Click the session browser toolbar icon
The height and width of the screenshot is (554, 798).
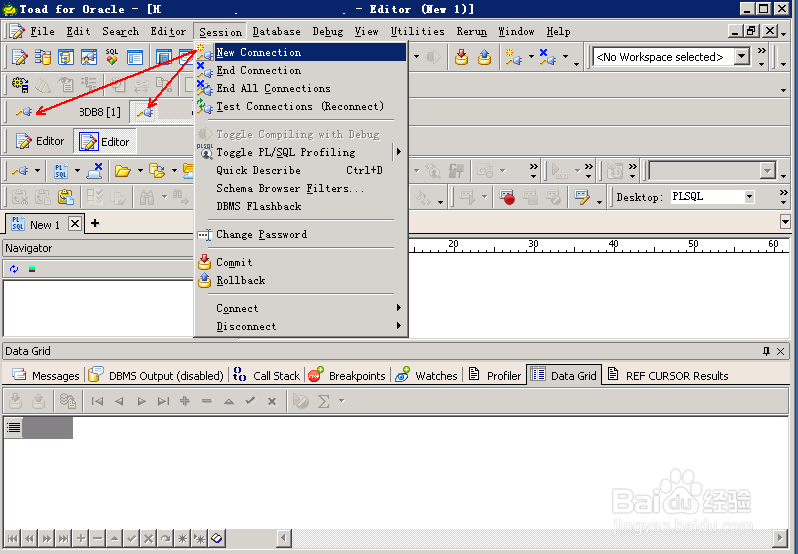tap(89, 57)
